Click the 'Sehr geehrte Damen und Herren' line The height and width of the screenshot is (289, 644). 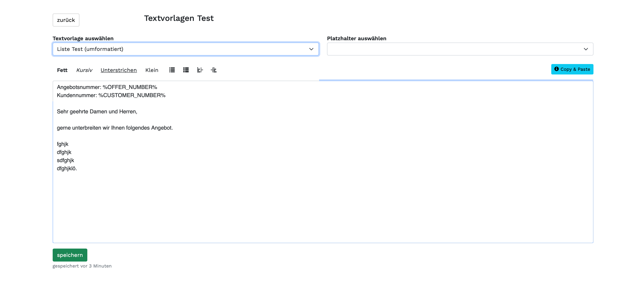97,112
